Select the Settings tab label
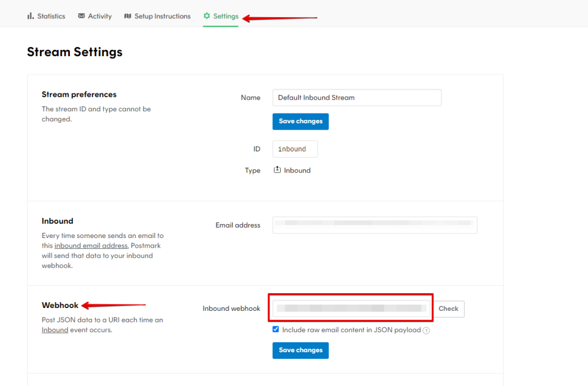The width and height of the screenshot is (588, 386). coord(226,16)
